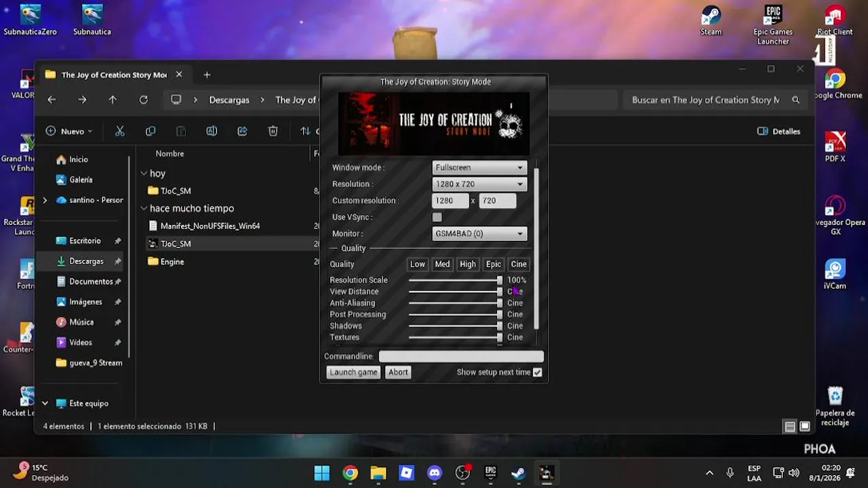The width and height of the screenshot is (868, 488).
Task: Show hidden system tray icons chevron
Action: coord(709,472)
